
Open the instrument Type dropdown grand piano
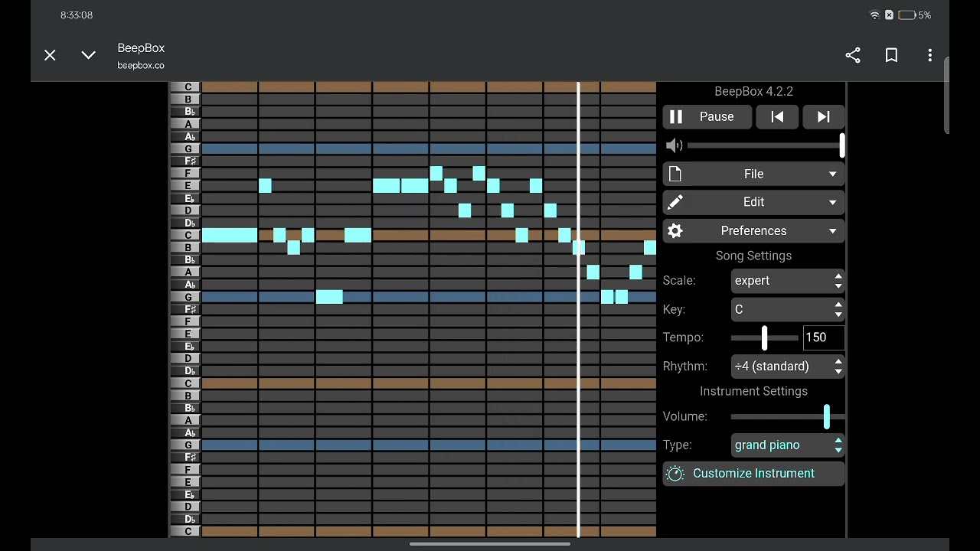(788, 445)
